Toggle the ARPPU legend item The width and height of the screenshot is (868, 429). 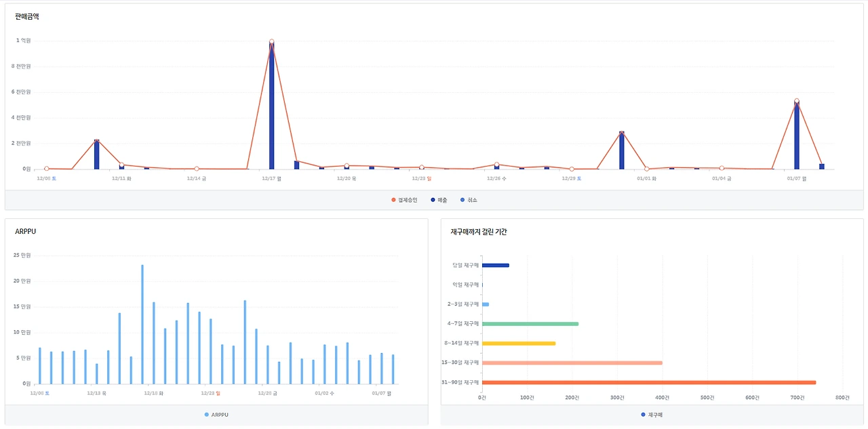click(x=216, y=415)
